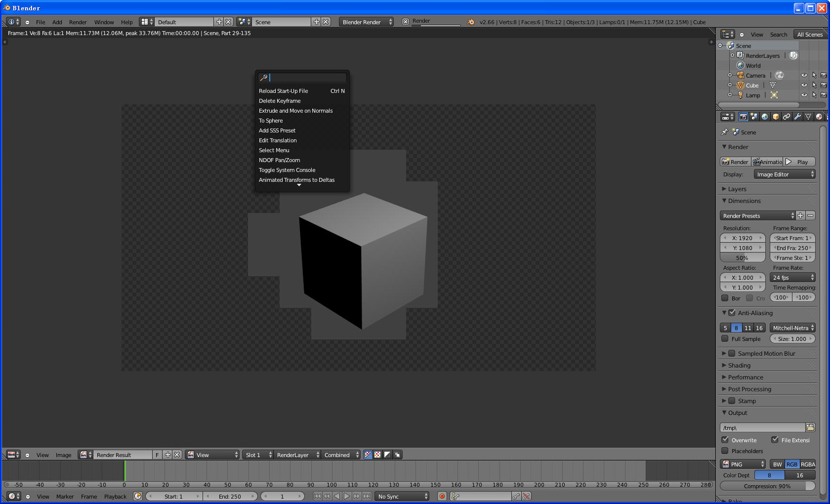Open the Window menu
Screen dimensions: 830x504
104,22
